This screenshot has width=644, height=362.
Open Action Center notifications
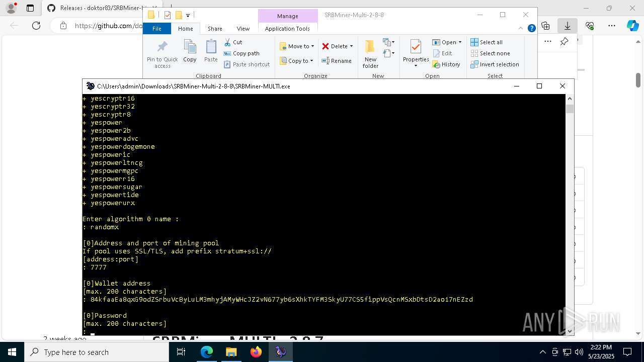[x=627, y=352]
